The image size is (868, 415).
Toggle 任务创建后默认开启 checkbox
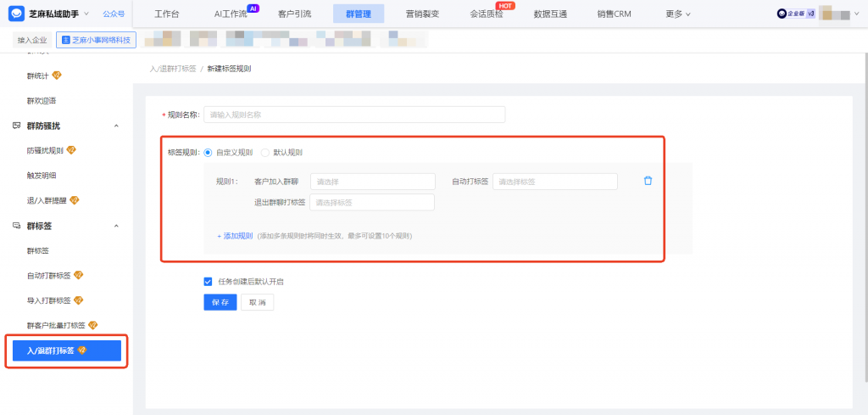click(x=209, y=282)
